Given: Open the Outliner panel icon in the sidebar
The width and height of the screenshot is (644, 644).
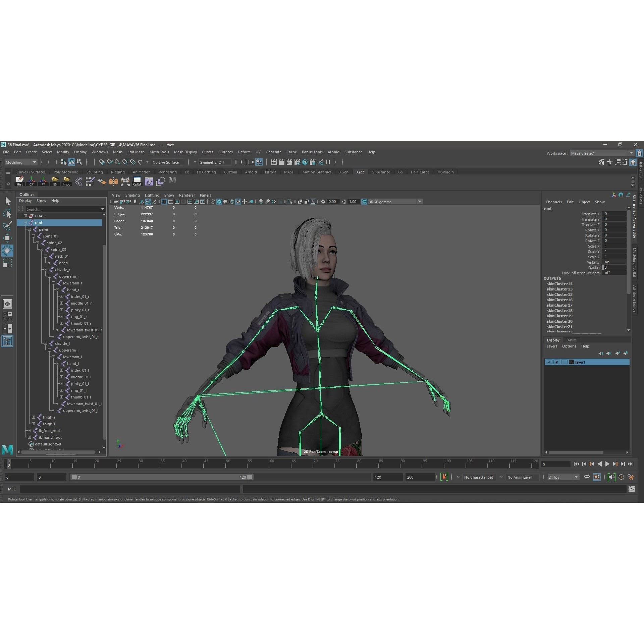Looking at the screenshot, I should click(7, 341).
